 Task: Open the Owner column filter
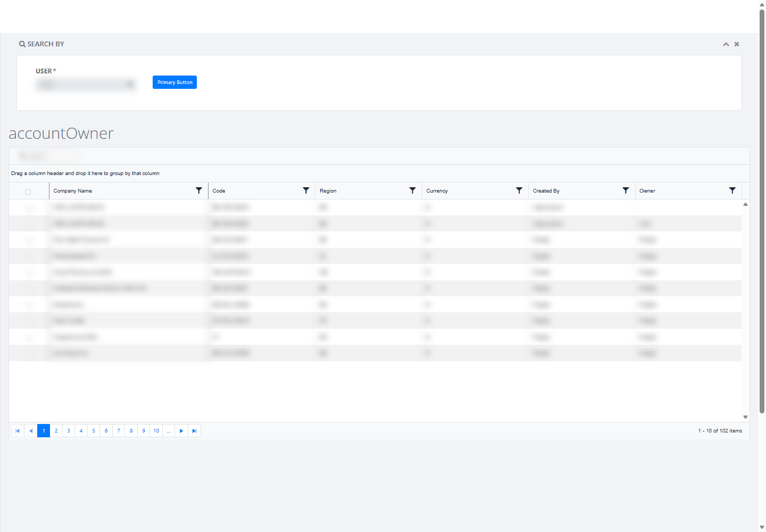click(x=732, y=190)
